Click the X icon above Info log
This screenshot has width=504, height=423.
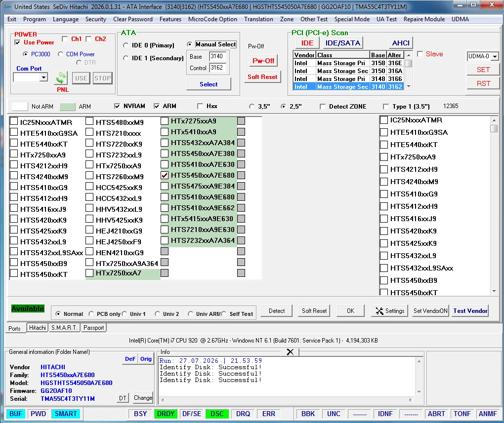[290, 352]
